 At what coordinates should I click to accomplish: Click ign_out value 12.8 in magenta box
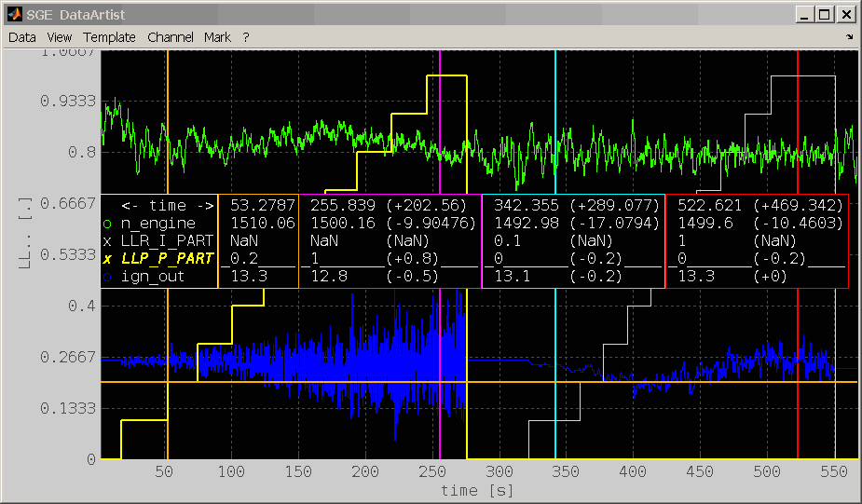click(329, 276)
